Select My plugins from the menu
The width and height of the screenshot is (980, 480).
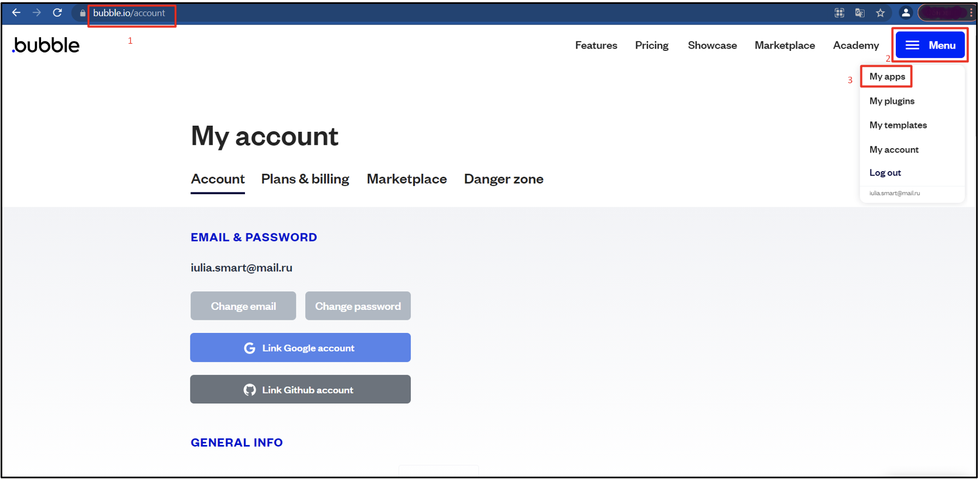coord(892,101)
